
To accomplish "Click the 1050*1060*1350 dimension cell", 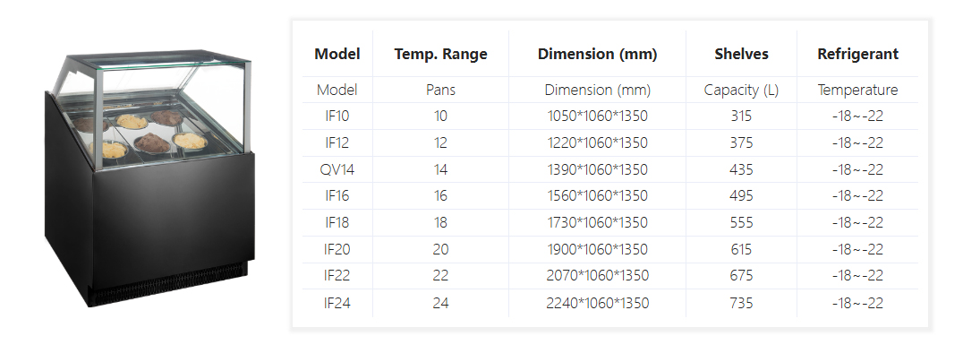I will [x=597, y=116].
